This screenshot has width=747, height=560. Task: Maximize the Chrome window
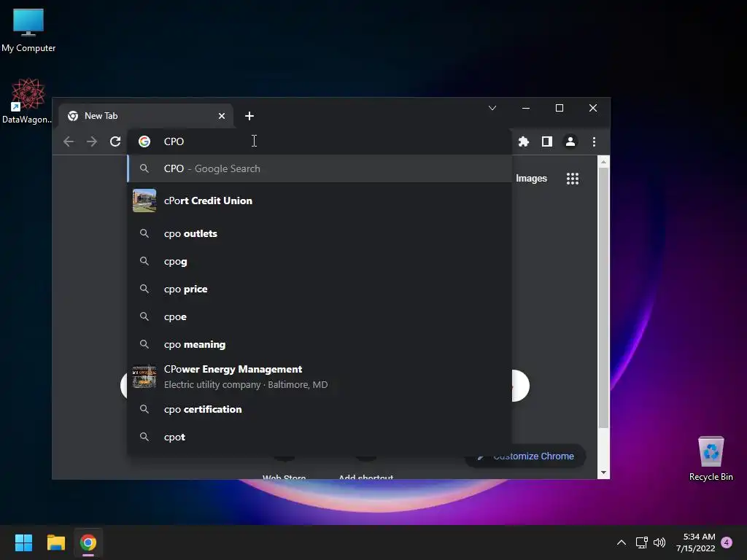(x=560, y=108)
